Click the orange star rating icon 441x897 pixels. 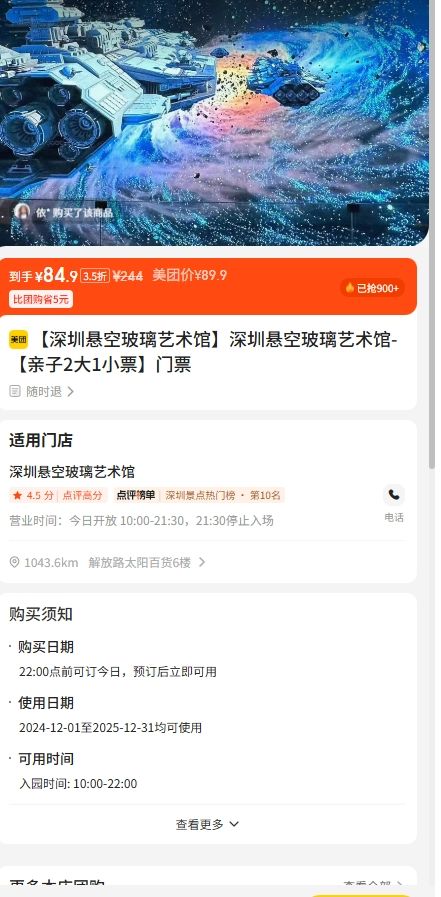pyautogui.click(x=17, y=495)
